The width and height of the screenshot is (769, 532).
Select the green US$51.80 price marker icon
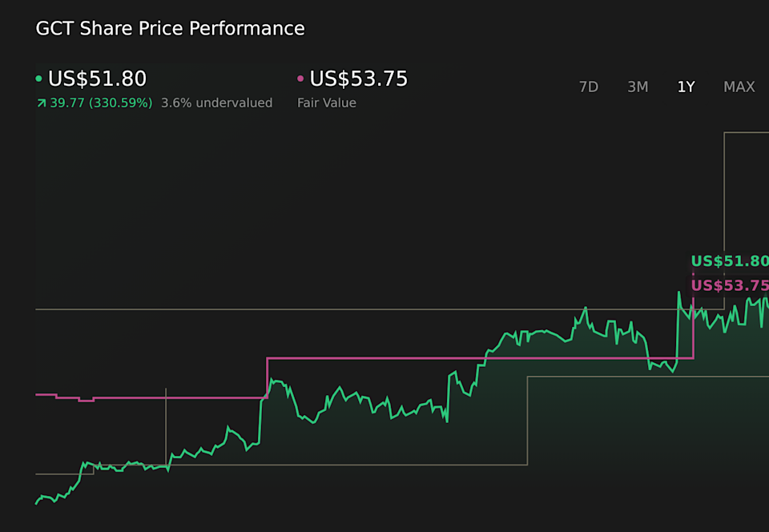tap(40, 79)
